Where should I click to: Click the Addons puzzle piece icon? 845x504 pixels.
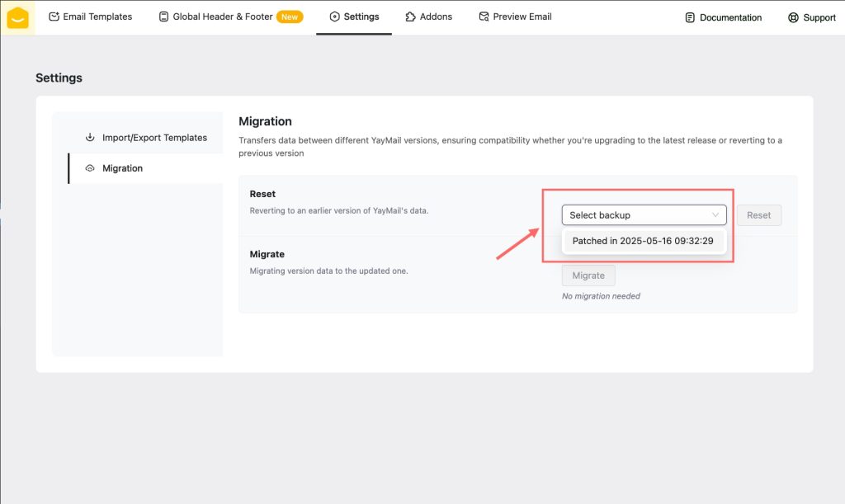pyautogui.click(x=411, y=16)
